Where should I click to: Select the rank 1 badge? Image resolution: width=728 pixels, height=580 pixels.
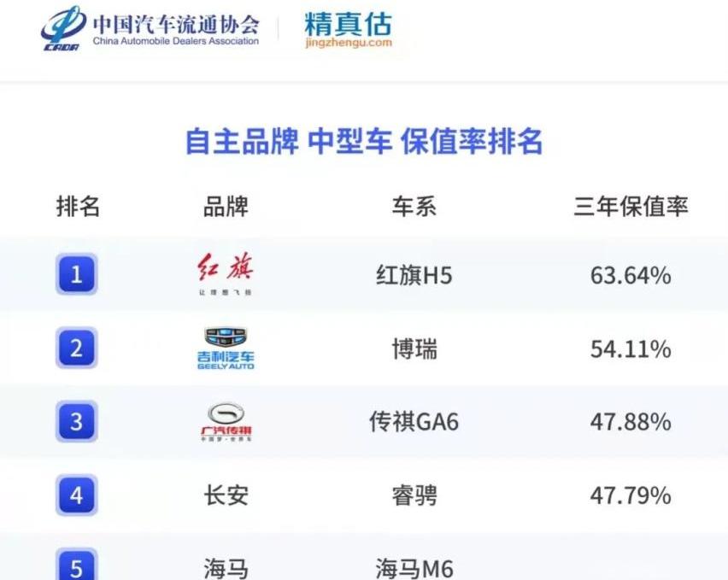[x=77, y=275]
